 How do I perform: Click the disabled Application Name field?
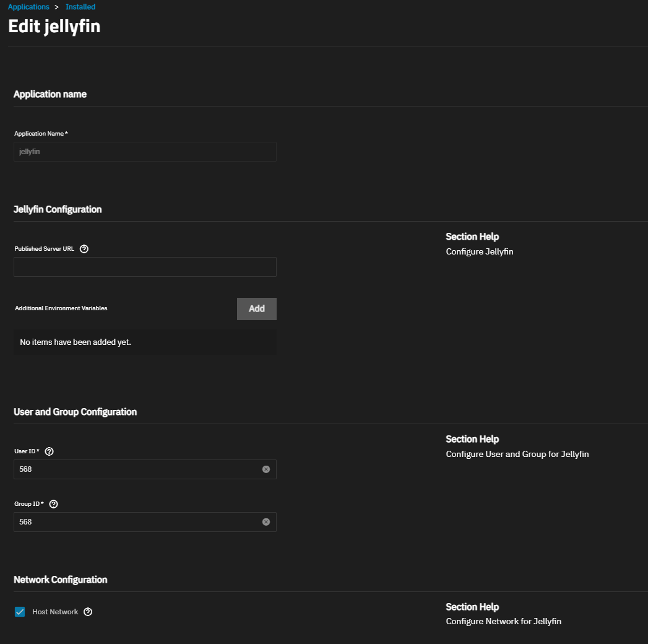(145, 152)
